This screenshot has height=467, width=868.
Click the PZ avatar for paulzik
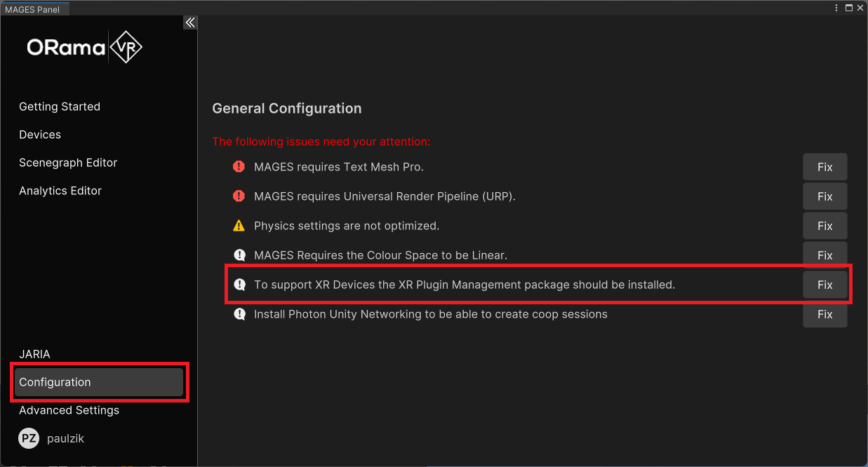click(x=28, y=438)
